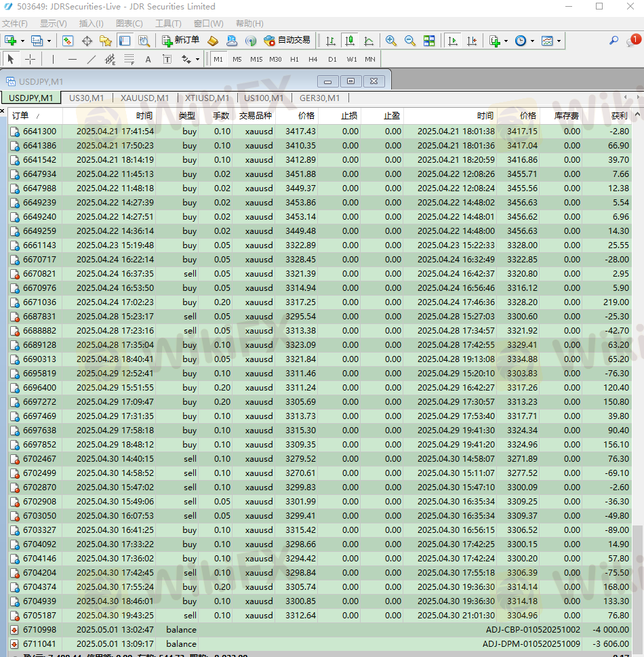Zoom in on the chart

click(x=391, y=41)
